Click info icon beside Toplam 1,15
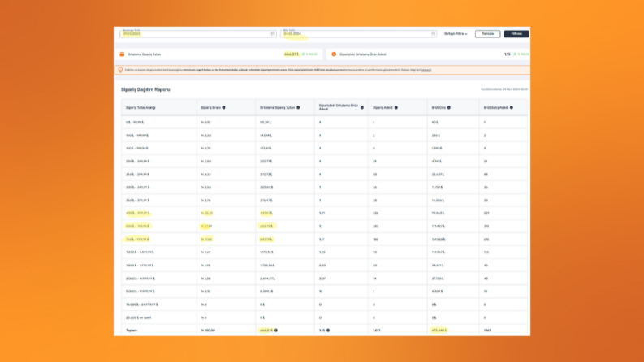This screenshot has width=644, height=362. click(x=328, y=330)
